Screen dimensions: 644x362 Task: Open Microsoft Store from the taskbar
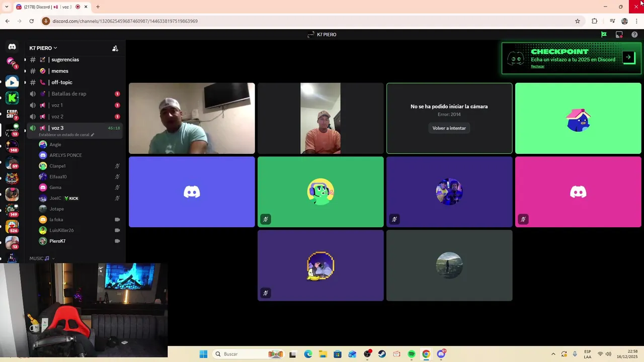pyautogui.click(x=338, y=354)
